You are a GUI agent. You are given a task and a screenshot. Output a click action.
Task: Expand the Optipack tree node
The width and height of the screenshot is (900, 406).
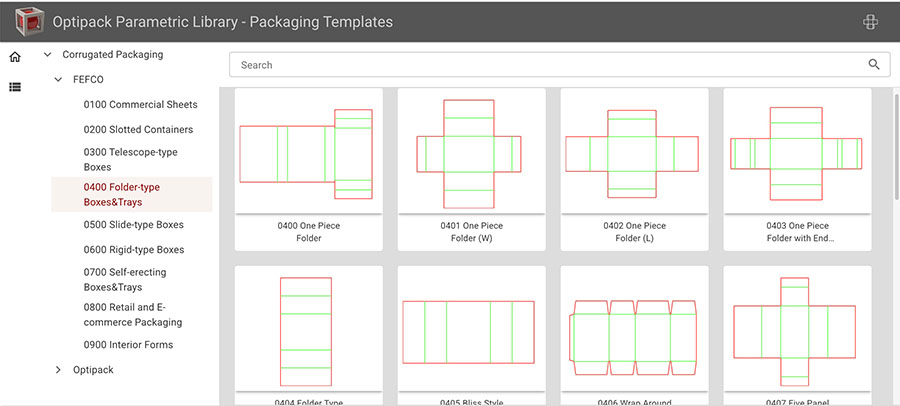(x=58, y=370)
